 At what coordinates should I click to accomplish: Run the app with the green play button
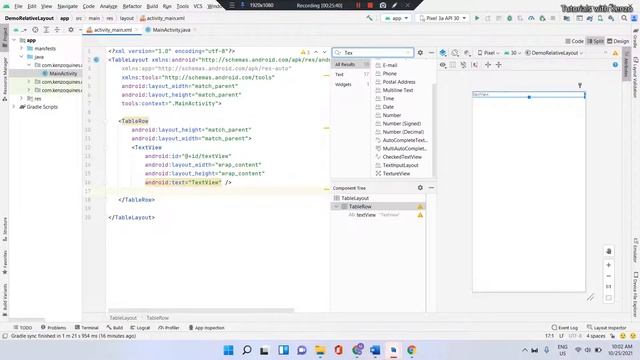(476, 18)
